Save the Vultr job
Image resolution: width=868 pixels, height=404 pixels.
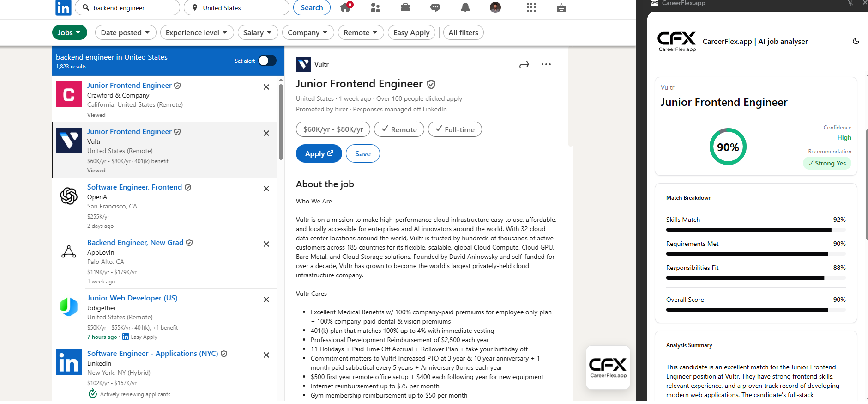point(363,153)
